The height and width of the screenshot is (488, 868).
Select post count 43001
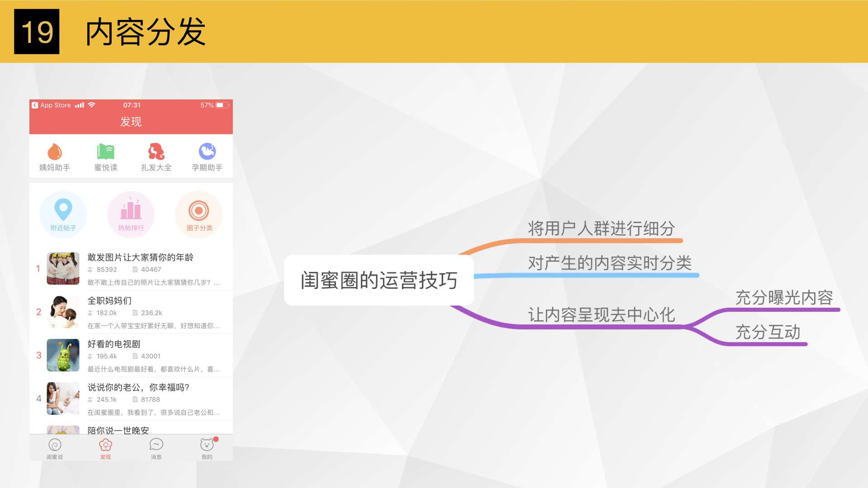pos(151,356)
